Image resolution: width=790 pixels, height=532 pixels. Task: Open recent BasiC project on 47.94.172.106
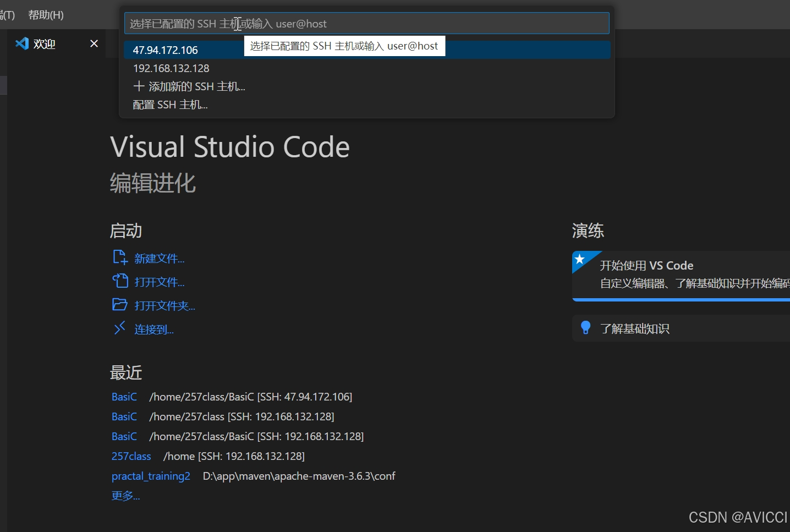pos(124,396)
